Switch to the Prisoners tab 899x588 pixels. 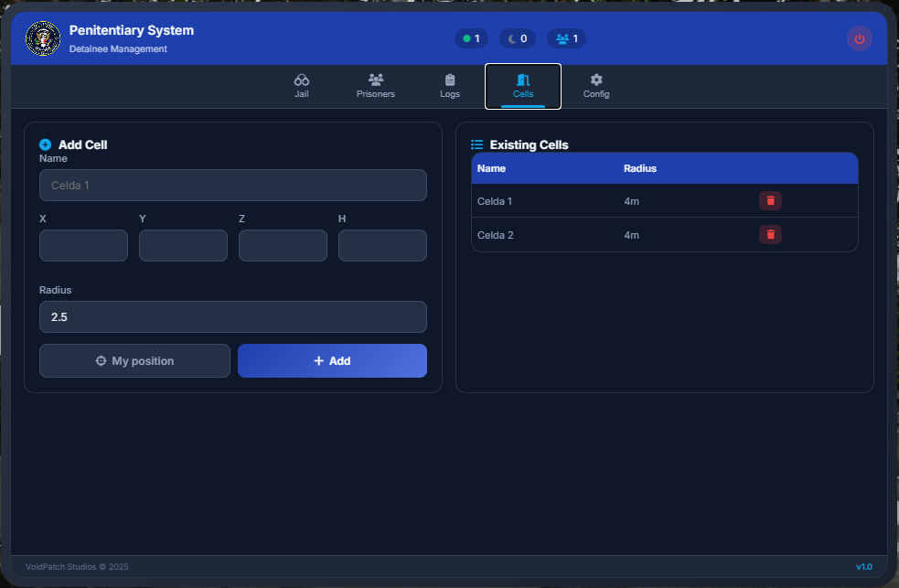click(376, 86)
